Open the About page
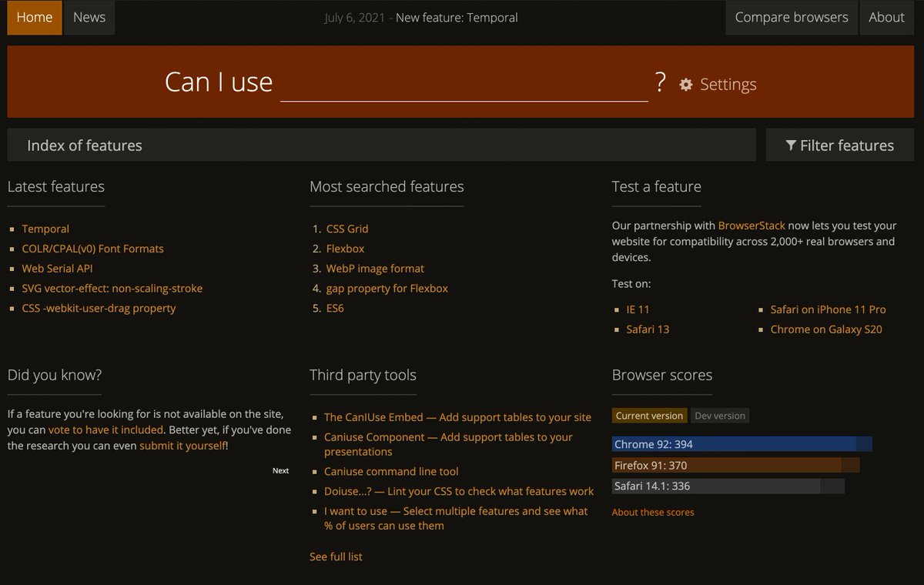Screen dimensions: 924x585 point(886,18)
